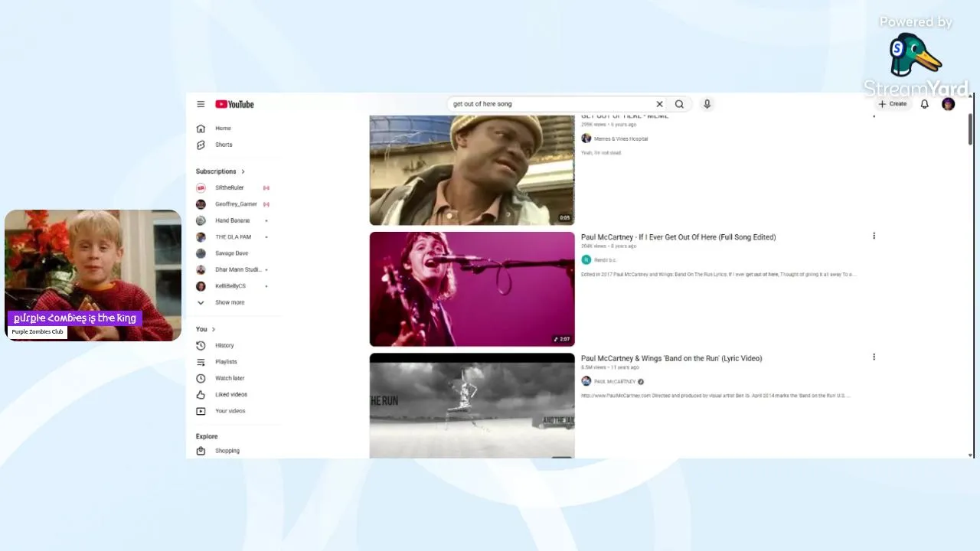Click the 'Yeah, I'm not dead' description text
Screen dimensions: 980x551
[601, 153]
